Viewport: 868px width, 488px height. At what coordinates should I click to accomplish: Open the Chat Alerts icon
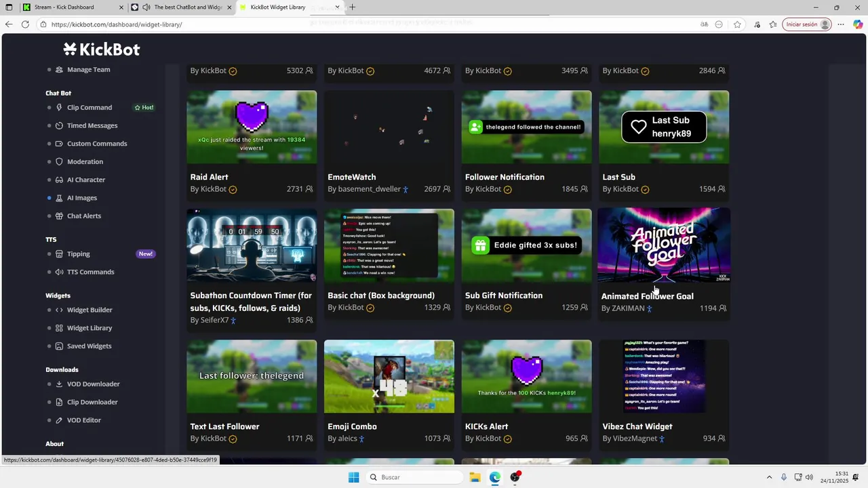(59, 216)
